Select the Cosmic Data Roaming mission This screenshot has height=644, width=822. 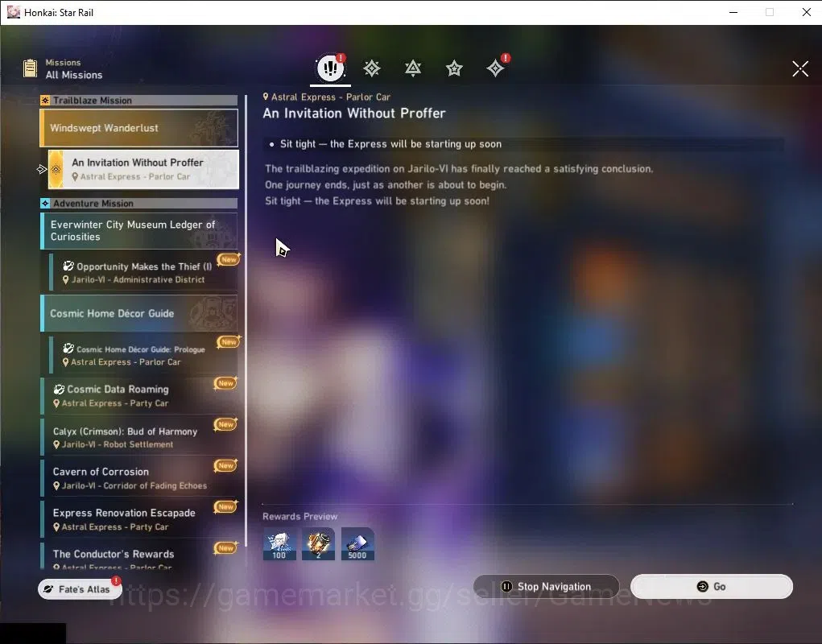(x=139, y=395)
